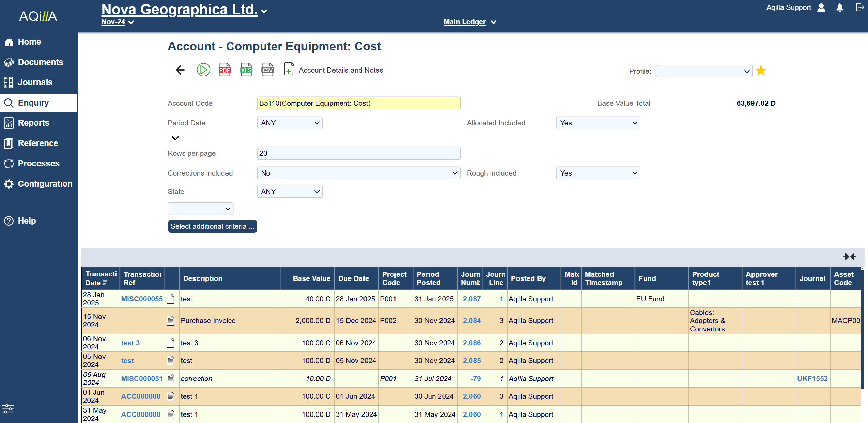The image size is (868, 423).
Task: Click Select additional criteria button
Action: click(212, 226)
